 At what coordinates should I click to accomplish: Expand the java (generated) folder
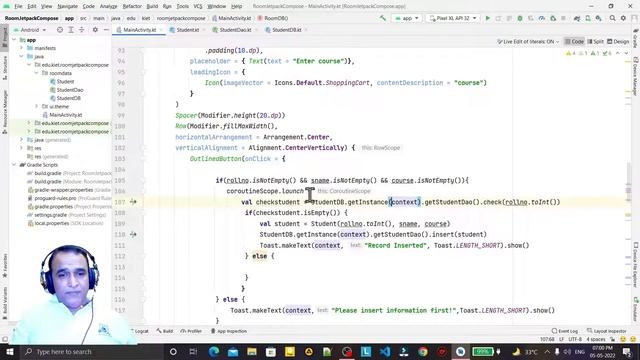[x=22, y=140]
